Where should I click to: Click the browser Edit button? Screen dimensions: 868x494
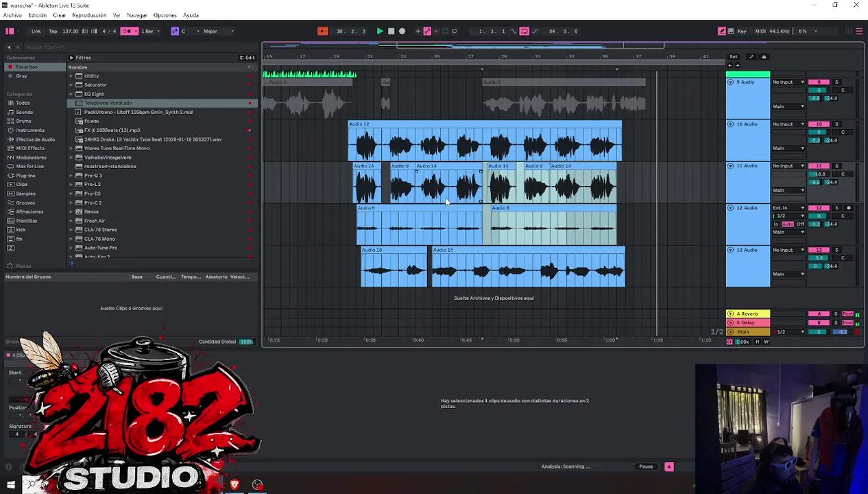248,58
